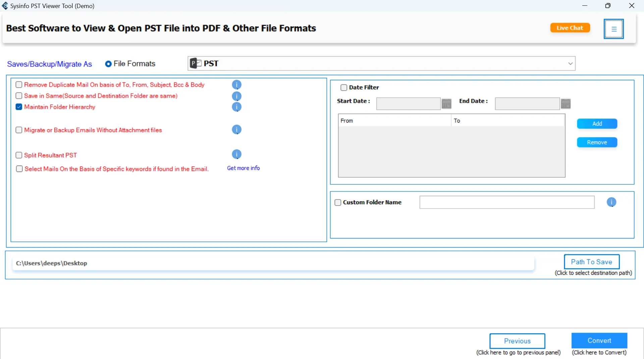Viewport: 644px width, 359px height.
Task: Open the hamburger menu icon
Action: (613, 29)
